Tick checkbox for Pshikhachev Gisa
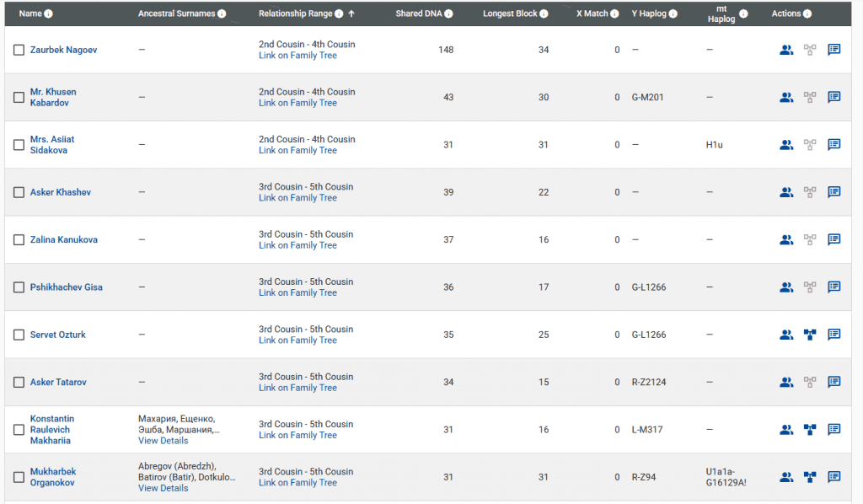Viewport: 863px width, 504px height. [x=19, y=287]
